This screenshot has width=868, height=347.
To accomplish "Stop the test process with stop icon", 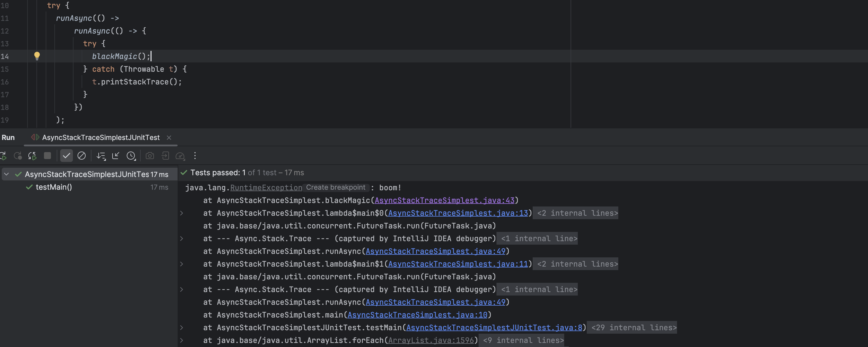I will click(x=47, y=156).
